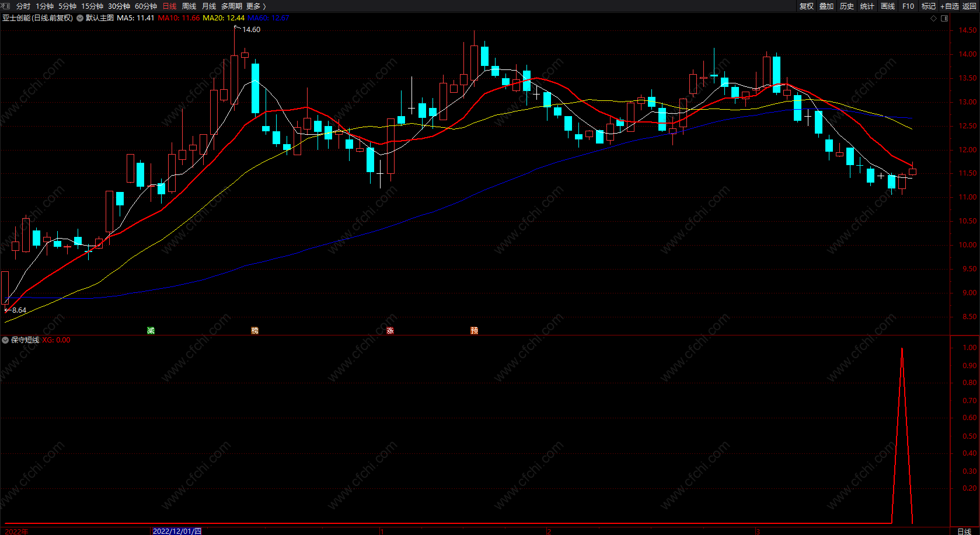Click the MA20: 12.44 indicator value
Image resolution: width=980 pixels, height=535 pixels.
(224, 18)
